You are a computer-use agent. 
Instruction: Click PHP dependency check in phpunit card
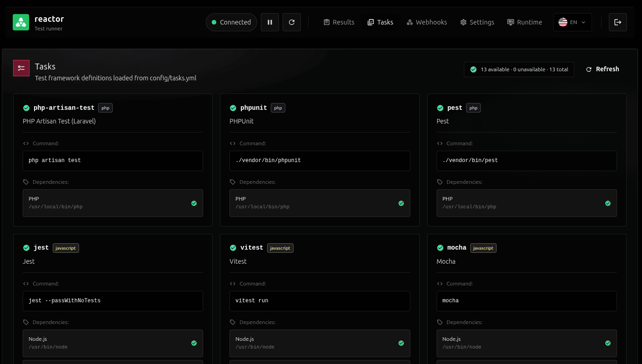point(401,203)
